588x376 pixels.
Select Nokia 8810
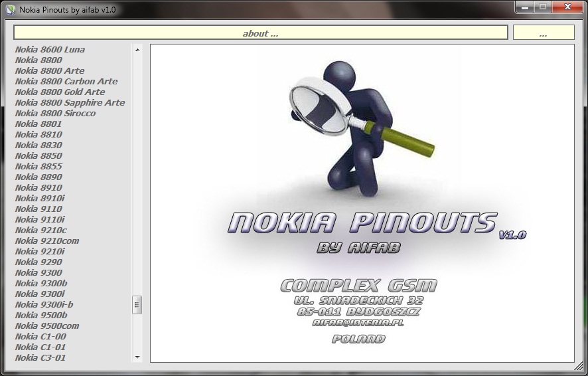pyautogui.click(x=38, y=134)
